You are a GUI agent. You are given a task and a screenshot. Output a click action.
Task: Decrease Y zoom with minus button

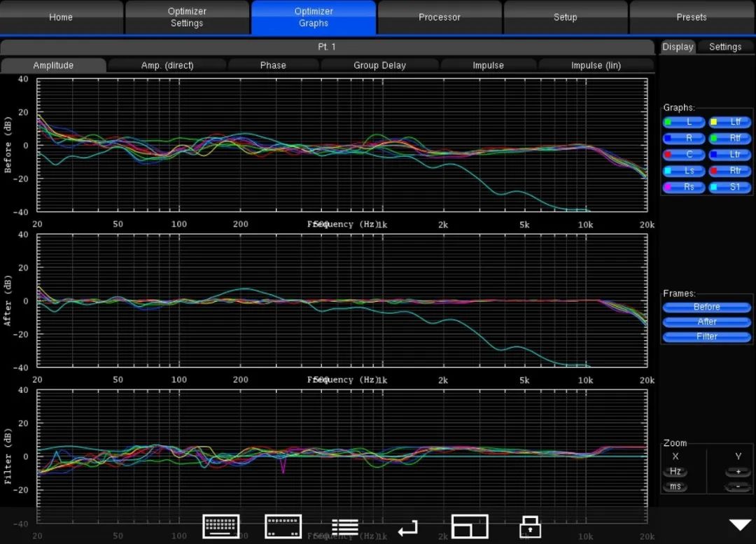[738, 487]
